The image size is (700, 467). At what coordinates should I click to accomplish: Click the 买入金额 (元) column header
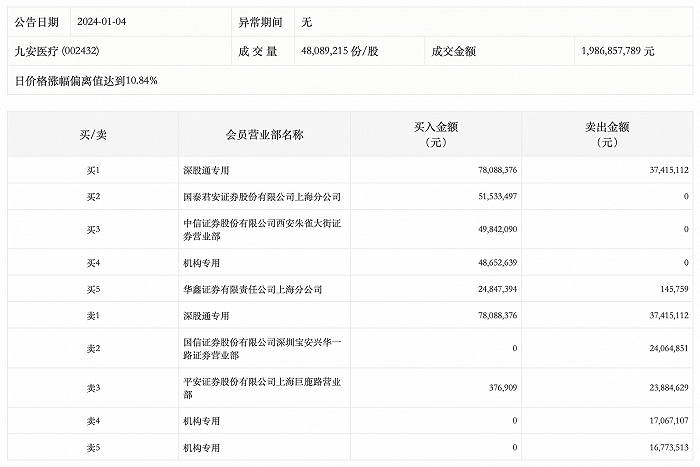click(436, 134)
